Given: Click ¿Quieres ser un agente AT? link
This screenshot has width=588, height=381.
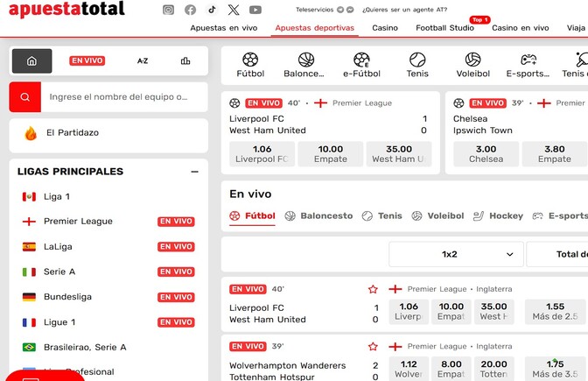Looking at the screenshot, I should coord(404,10).
